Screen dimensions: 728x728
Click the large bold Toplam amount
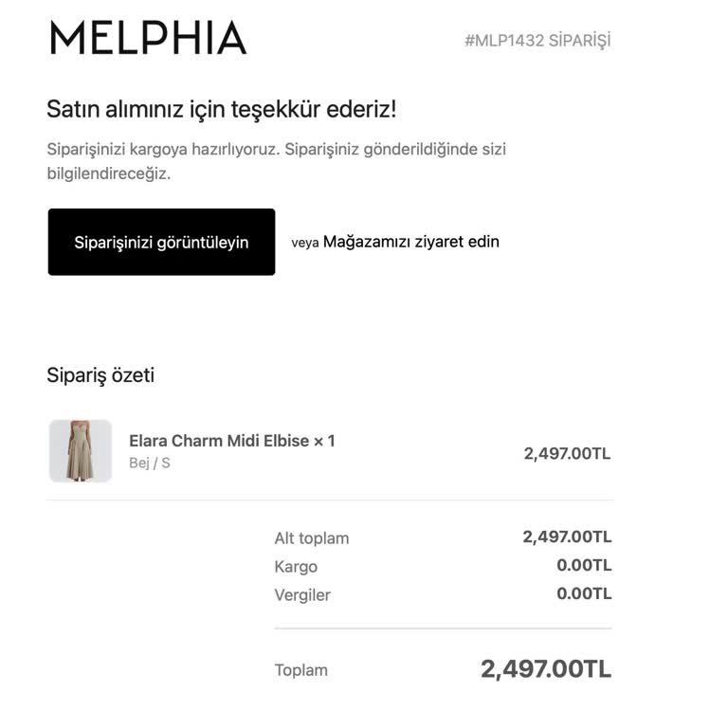[x=546, y=668]
